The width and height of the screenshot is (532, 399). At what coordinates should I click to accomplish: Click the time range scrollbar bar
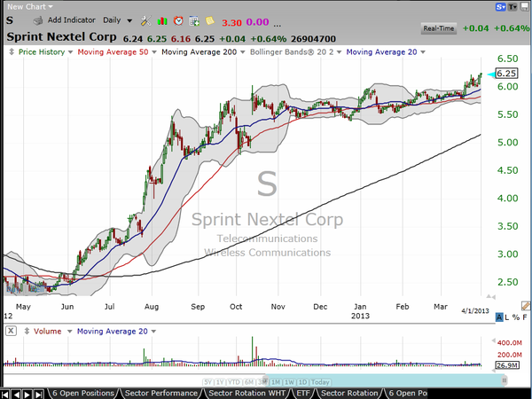point(385,379)
